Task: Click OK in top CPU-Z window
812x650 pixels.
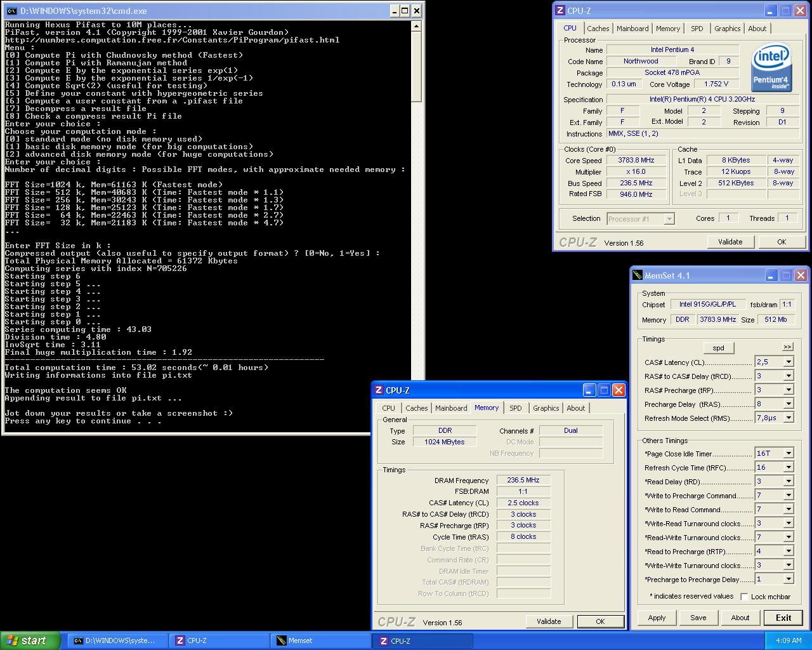Action: [782, 242]
